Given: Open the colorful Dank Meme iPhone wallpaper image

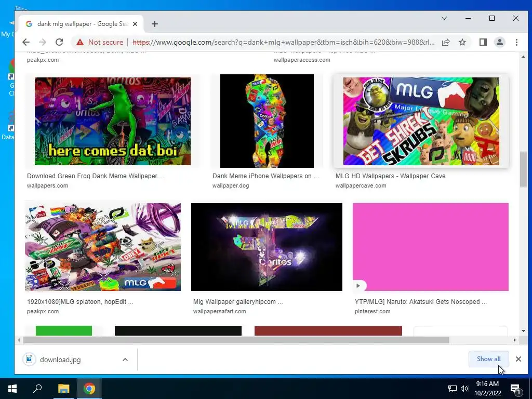Looking at the screenshot, I should pyautogui.click(x=267, y=121).
